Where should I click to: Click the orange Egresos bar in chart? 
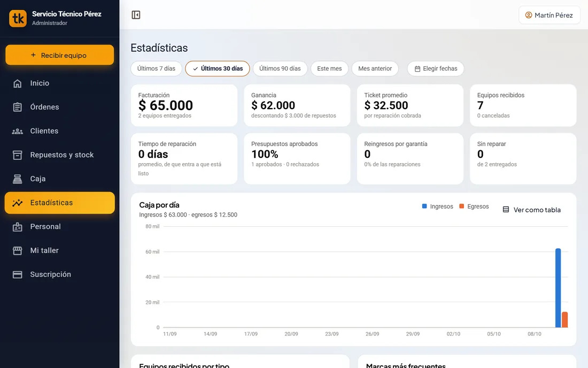(x=565, y=320)
